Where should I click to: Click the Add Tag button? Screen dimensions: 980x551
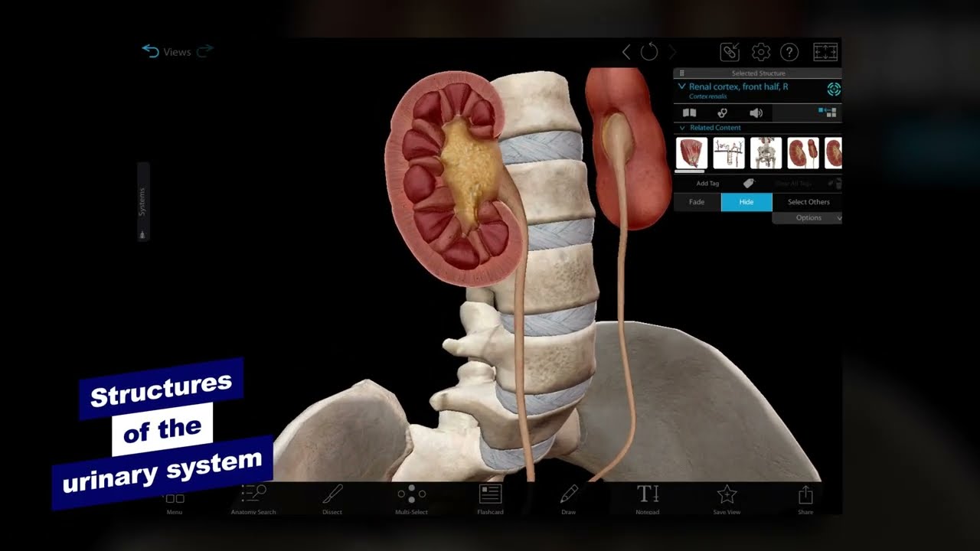(707, 184)
